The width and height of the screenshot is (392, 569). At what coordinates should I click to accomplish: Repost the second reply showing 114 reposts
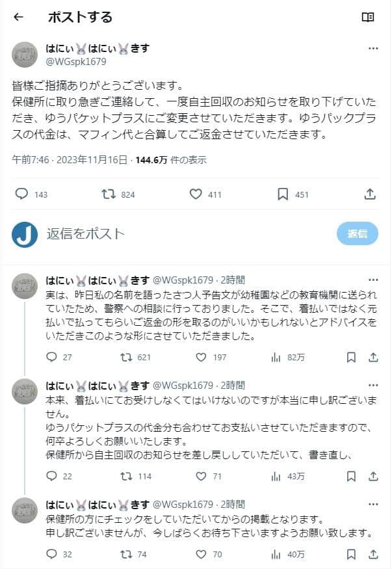(127, 476)
